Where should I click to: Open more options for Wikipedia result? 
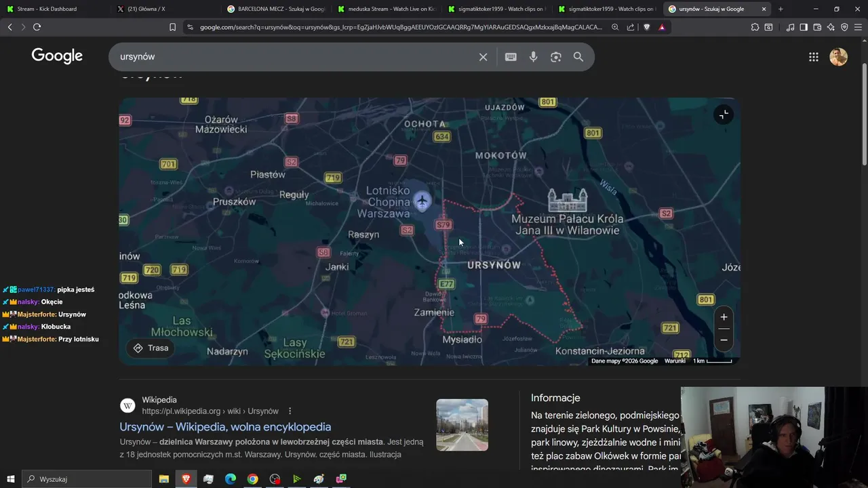click(x=290, y=411)
